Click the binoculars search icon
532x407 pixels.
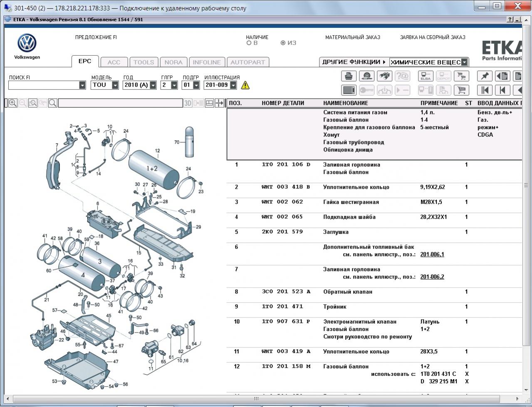click(x=384, y=76)
